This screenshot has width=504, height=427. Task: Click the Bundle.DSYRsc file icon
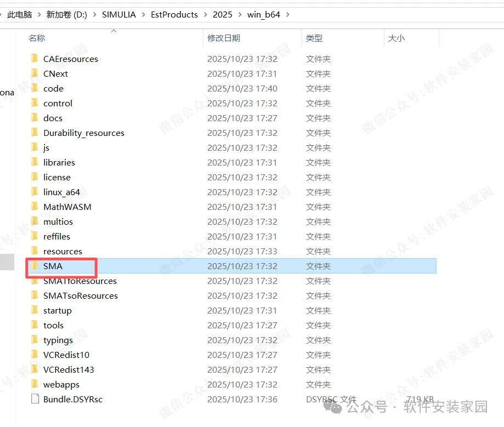tap(35, 398)
